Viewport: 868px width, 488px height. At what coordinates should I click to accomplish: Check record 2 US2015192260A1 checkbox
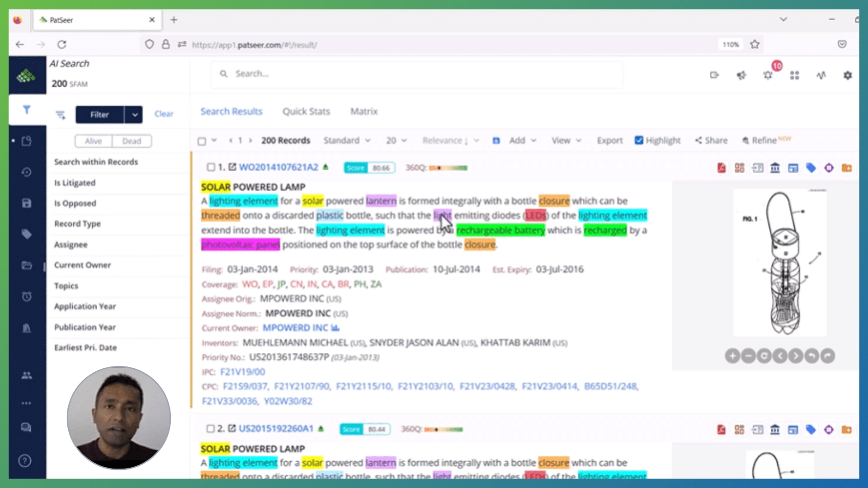click(210, 428)
